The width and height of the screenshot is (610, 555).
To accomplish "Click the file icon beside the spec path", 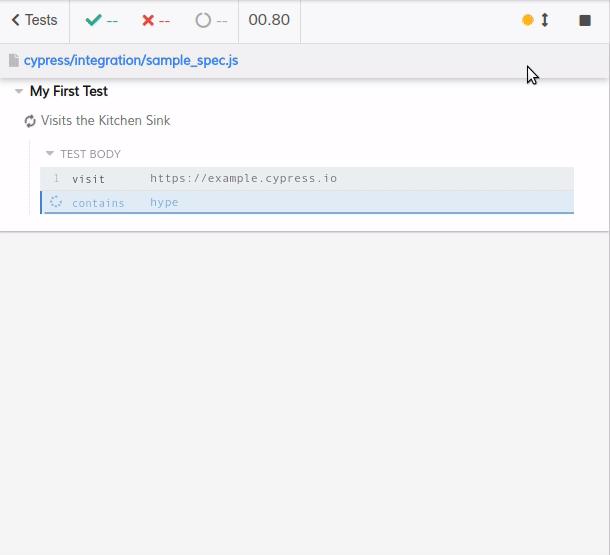I will pyautogui.click(x=14, y=61).
